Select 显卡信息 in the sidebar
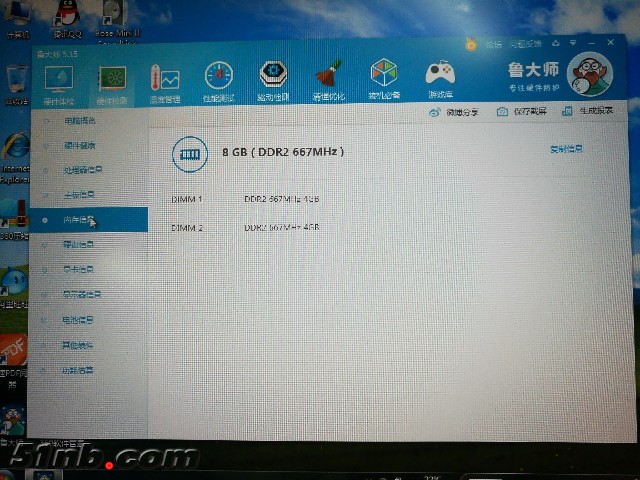Screen dimensions: 640x480 [78, 269]
